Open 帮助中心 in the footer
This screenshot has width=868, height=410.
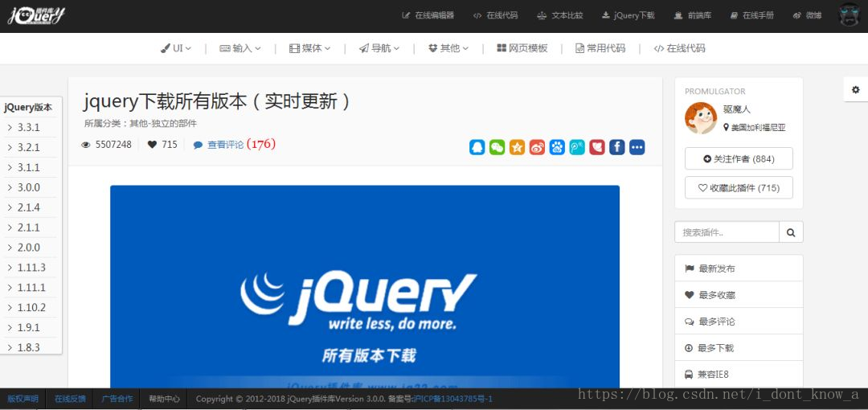[x=165, y=399]
